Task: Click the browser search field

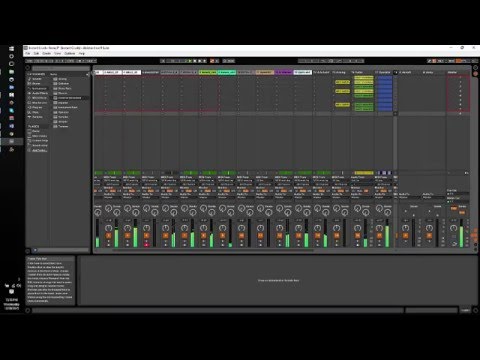Action: pyautogui.click(x=61, y=68)
